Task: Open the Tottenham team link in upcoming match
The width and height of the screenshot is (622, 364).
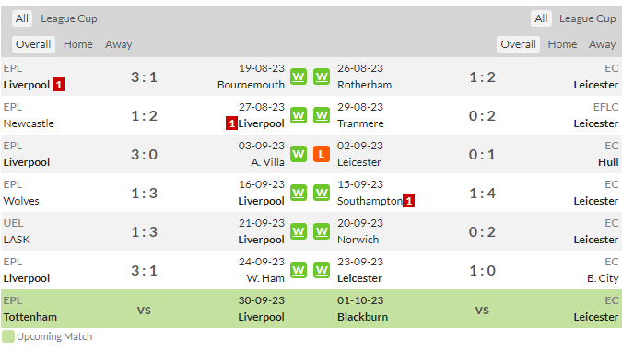Action: coord(30,317)
